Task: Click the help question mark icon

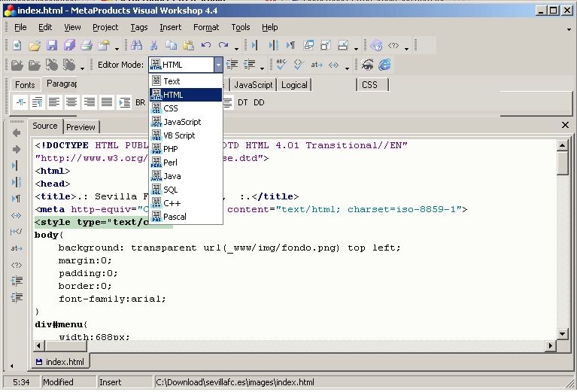Action: pyautogui.click(x=376, y=45)
